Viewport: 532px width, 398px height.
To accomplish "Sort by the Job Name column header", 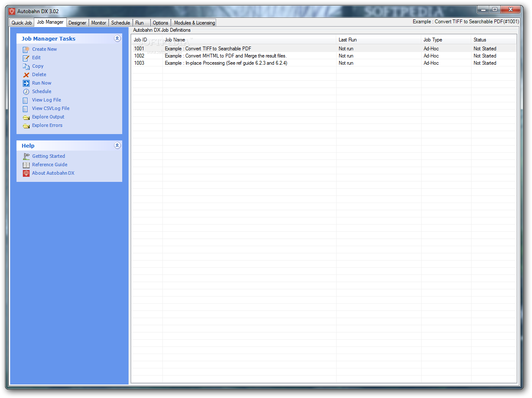I will [x=250, y=40].
